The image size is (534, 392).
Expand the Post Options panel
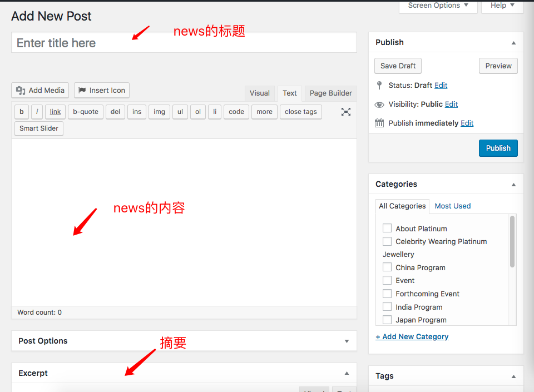pyautogui.click(x=347, y=341)
